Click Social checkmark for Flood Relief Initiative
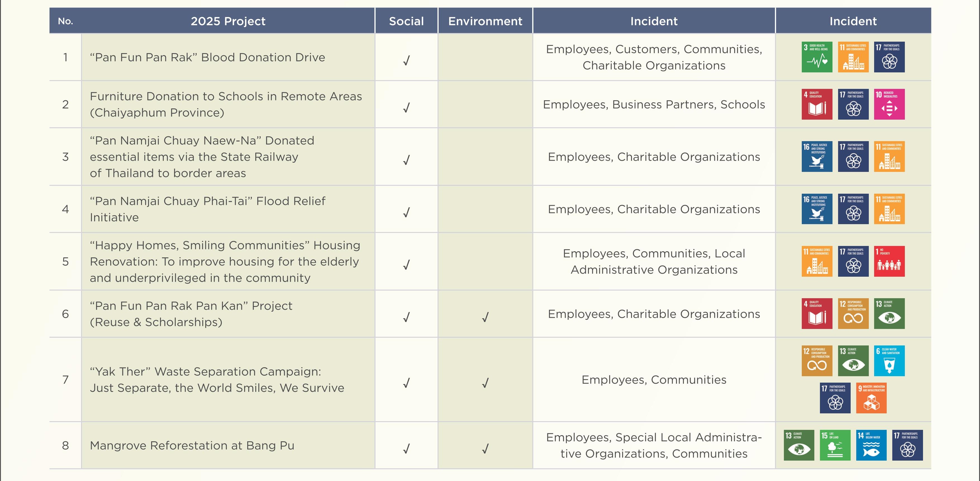Viewport: 980px width, 481px height. 406,212
